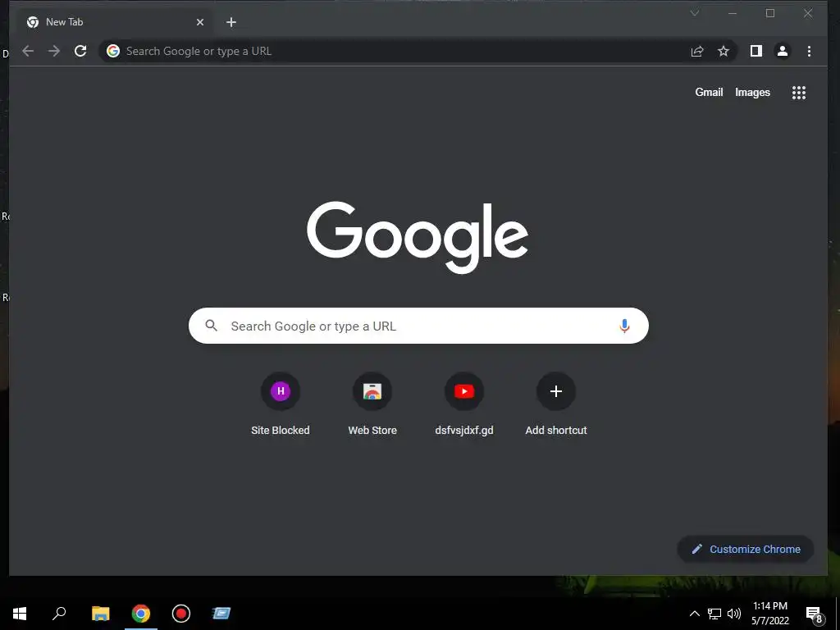Screen dimensions: 840x630
Task: Click the Customize Chrome button
Action: tap(746, 549)
